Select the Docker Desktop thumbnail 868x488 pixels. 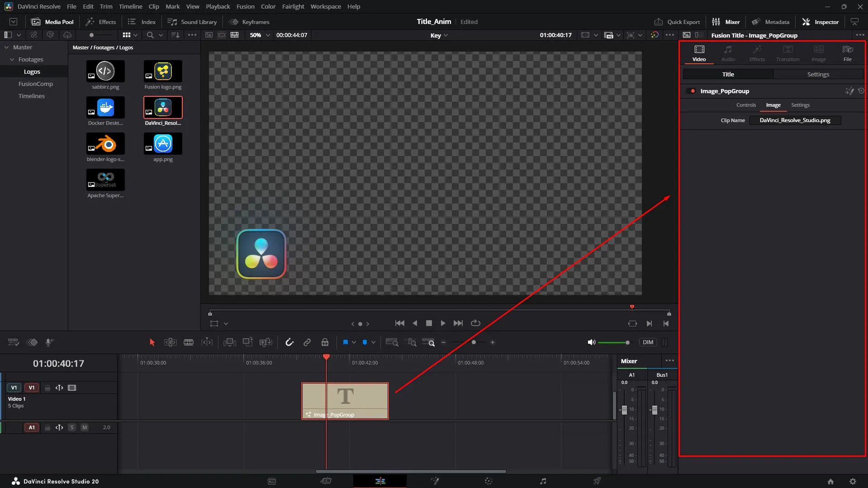(105, 108)
